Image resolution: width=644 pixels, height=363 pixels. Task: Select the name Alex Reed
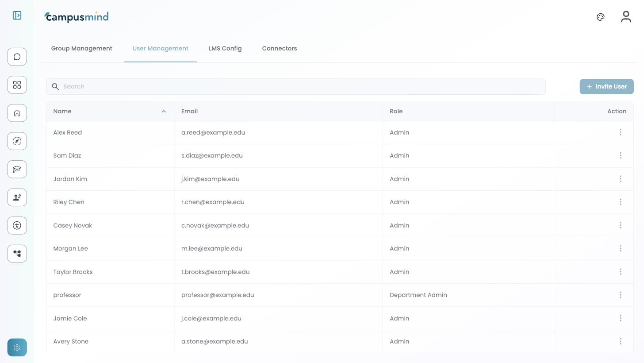pos(67,132)
